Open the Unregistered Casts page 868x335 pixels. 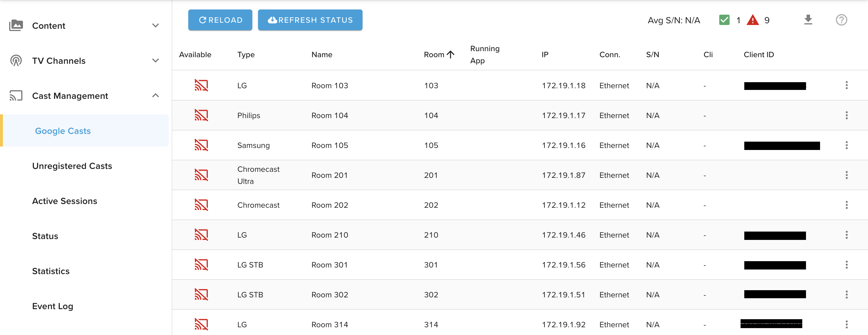coord(72,166)
